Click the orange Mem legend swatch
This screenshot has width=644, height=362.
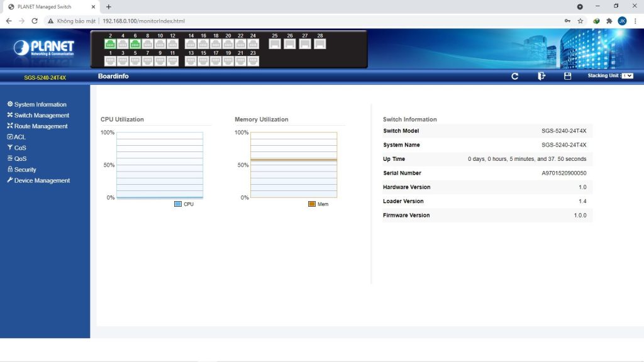click(312, 204)
